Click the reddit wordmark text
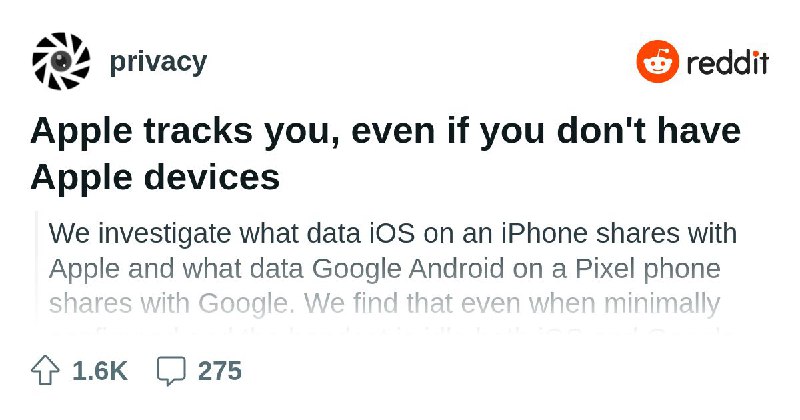 (727, 64)
